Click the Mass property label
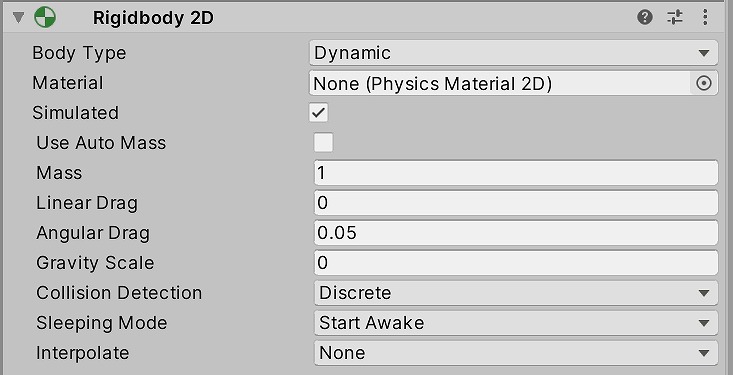 [59, 173]
